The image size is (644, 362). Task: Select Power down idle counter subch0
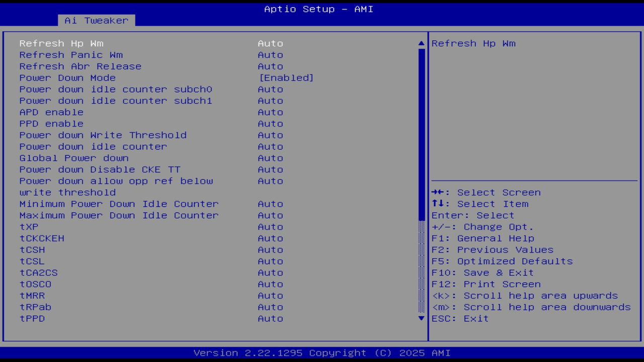116,89
